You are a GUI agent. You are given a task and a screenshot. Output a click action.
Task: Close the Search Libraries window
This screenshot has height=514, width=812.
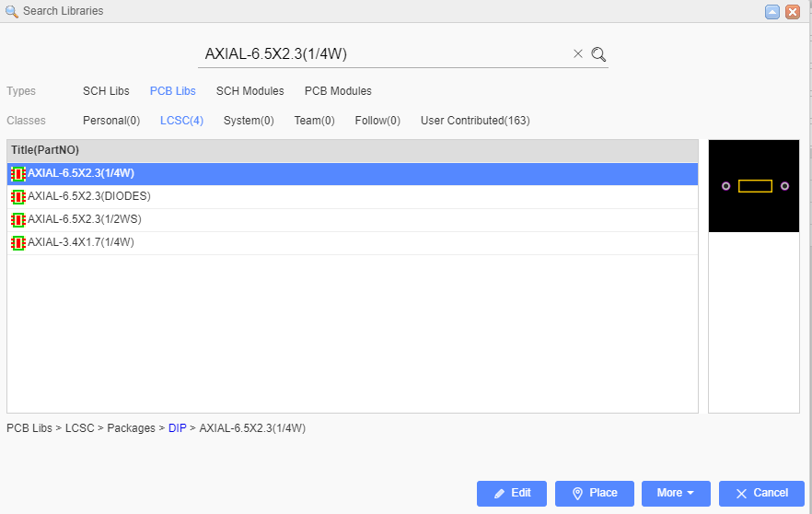[792, 12]
